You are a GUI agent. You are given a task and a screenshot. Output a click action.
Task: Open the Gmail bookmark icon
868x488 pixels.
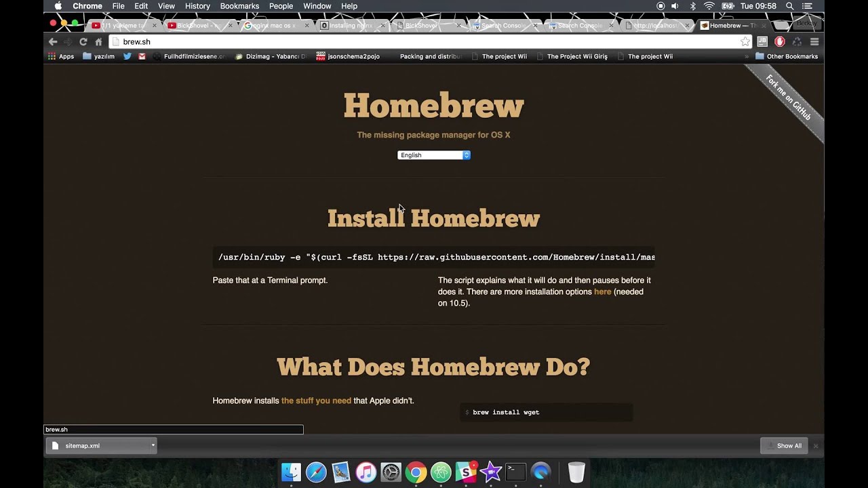click(x=142, y=56)
